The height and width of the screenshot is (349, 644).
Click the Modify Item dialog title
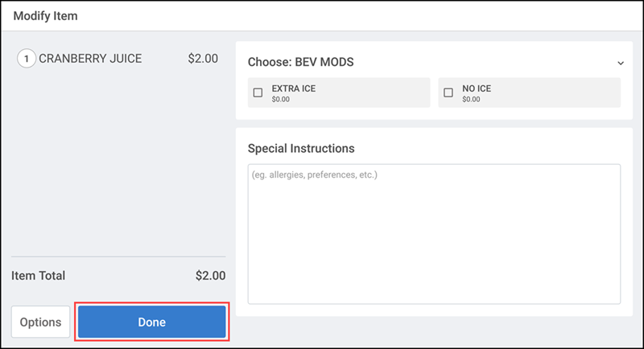pos(46,16)
